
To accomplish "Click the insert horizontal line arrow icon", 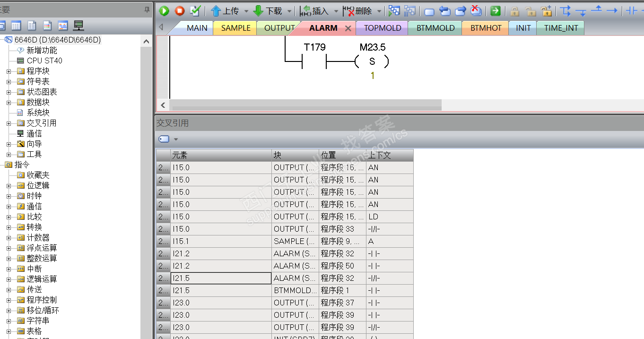I will (612, 10).
